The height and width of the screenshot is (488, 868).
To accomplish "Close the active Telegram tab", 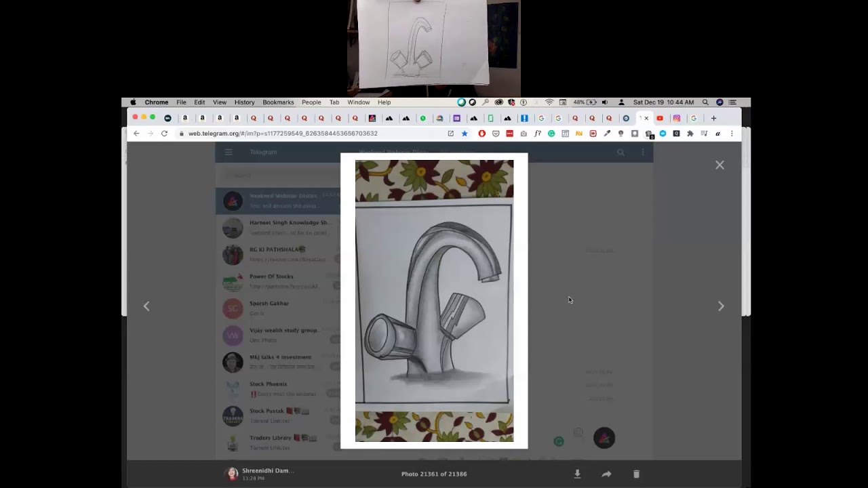I will (x=646, y=118).
